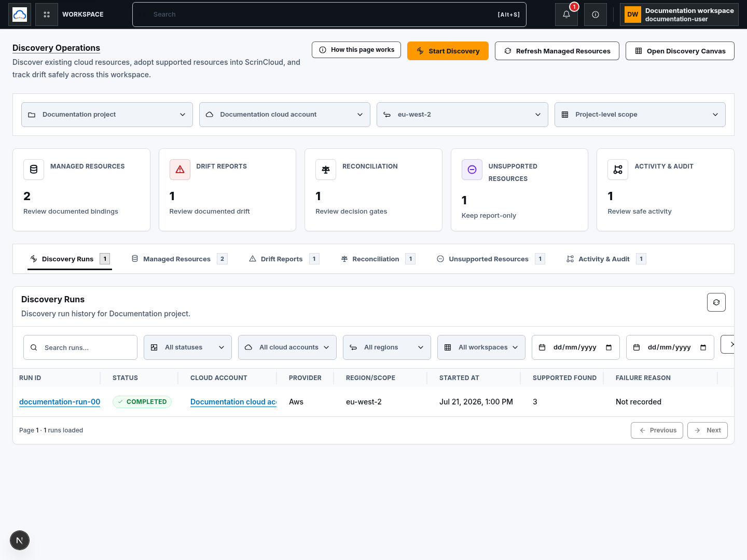Open the All workspaces filter

point(481,347)
